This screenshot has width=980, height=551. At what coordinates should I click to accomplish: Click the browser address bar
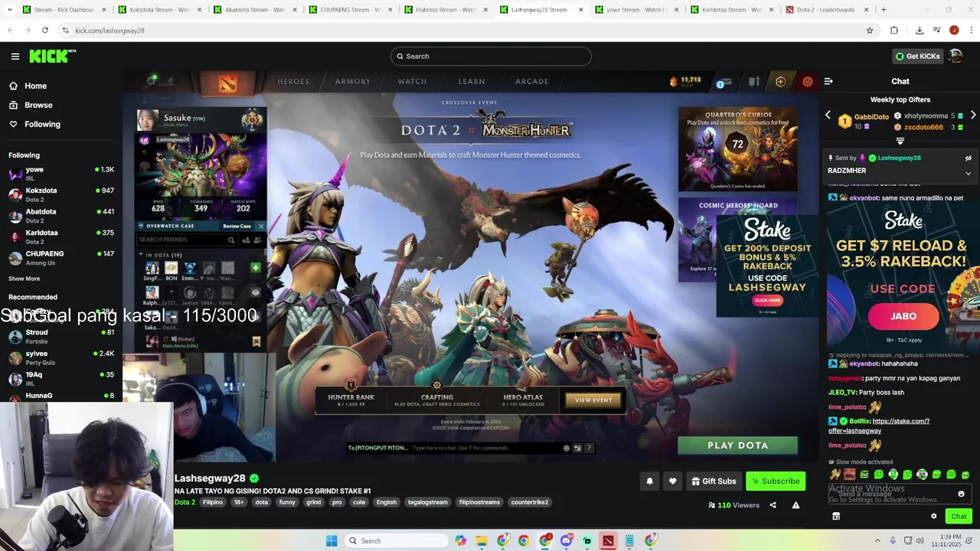(x=465, y=30)
